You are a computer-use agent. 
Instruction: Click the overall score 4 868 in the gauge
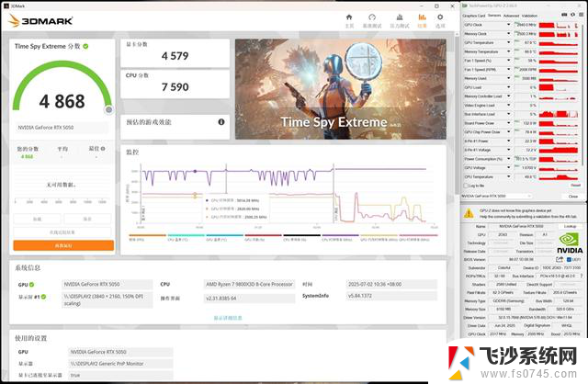(62, 101)
